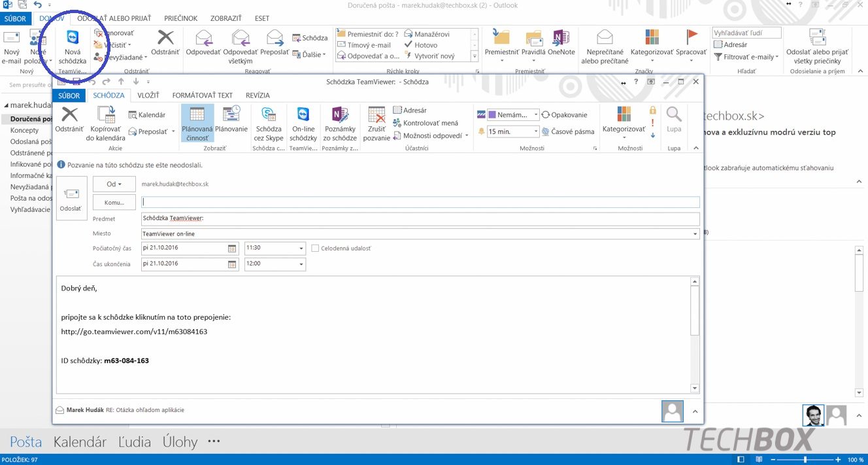Toggle the private lock icon
868x465 pixels.
click(x=652, y=111)
